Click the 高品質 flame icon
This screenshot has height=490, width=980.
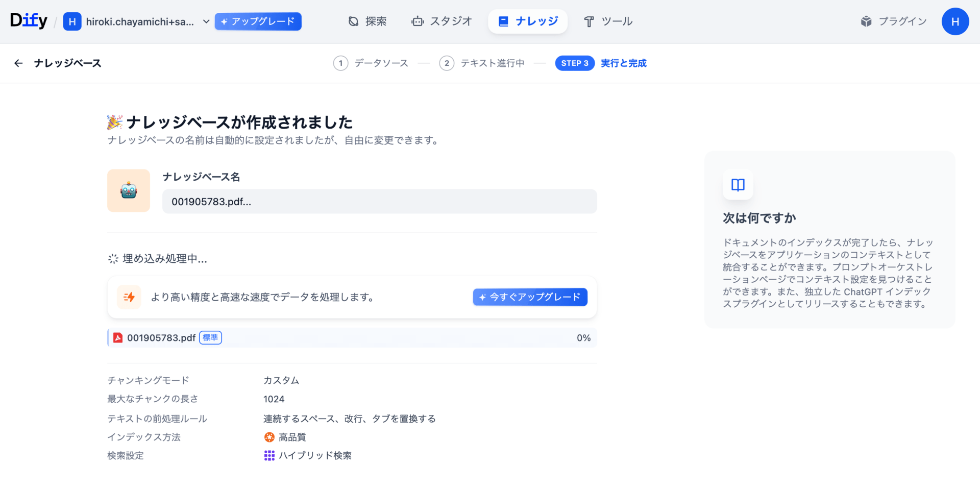click(269, 437)
